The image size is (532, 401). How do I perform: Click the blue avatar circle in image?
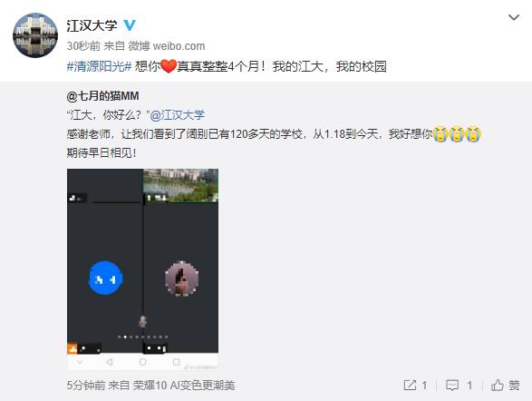(x=105, y=278)
